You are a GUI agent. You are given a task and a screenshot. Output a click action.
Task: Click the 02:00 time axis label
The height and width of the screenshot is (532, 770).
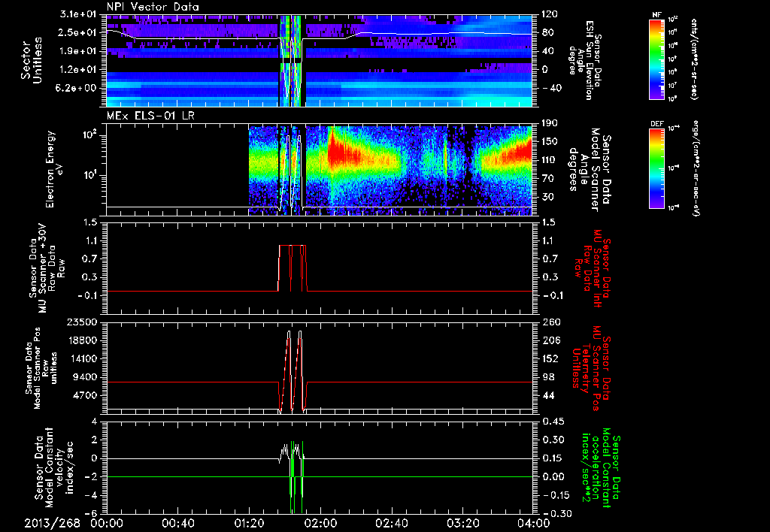[x=320, y=523]
